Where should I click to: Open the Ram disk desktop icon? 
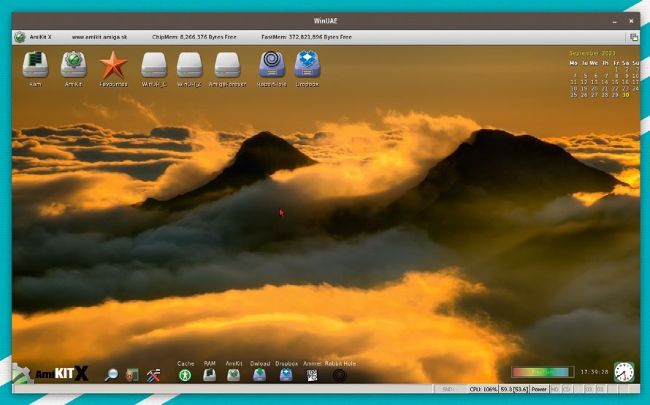36,66
